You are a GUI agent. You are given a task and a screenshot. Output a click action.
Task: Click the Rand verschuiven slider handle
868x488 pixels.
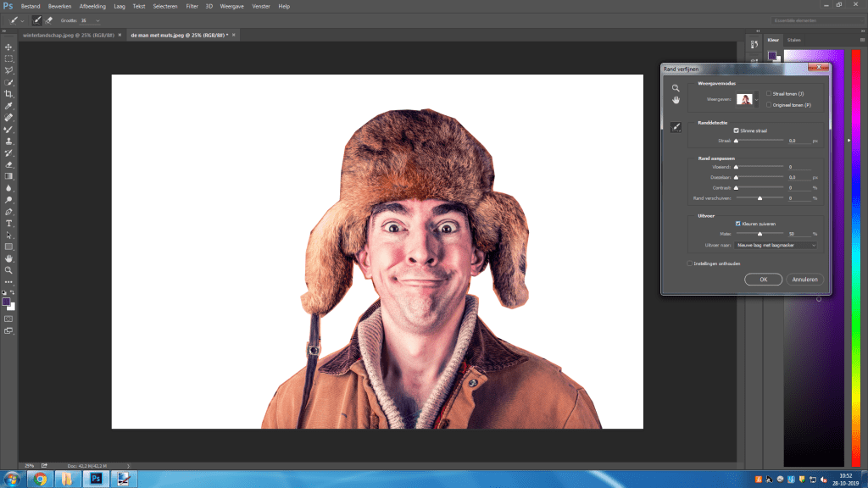pos(759,198)
